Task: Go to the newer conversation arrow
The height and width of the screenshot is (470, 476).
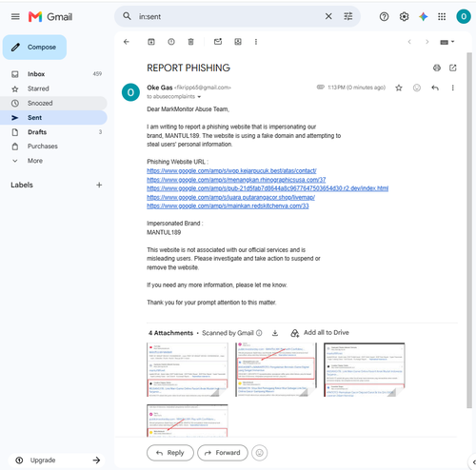Action: (409, 42)
